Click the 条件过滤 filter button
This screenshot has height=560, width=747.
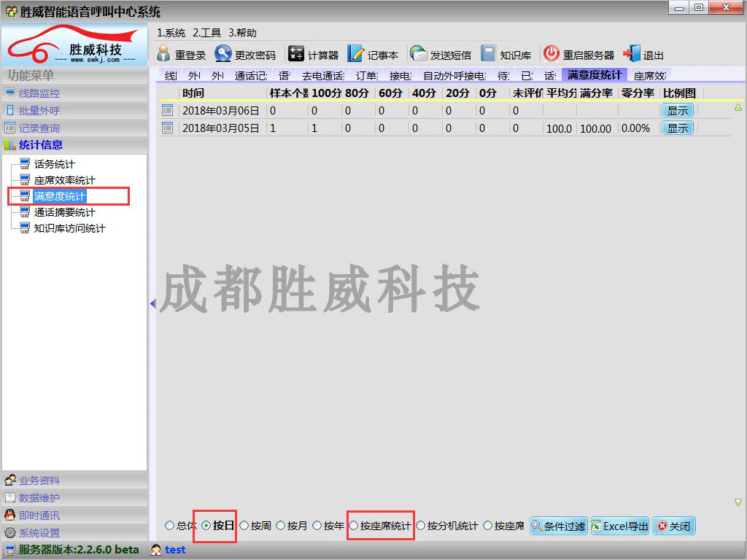pyautogui.click(x=558, y=526)
